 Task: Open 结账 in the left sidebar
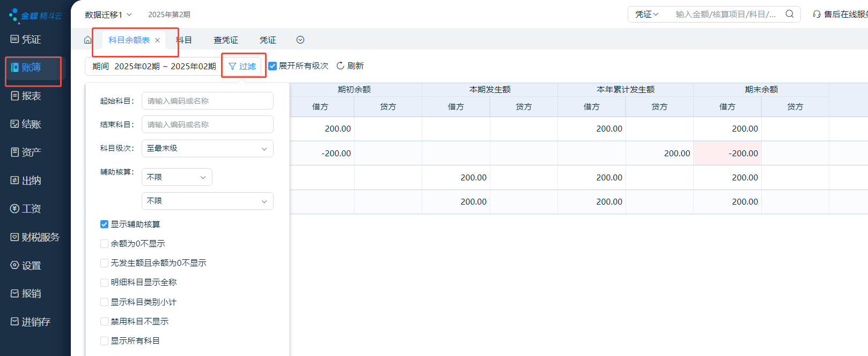point(31,124)
